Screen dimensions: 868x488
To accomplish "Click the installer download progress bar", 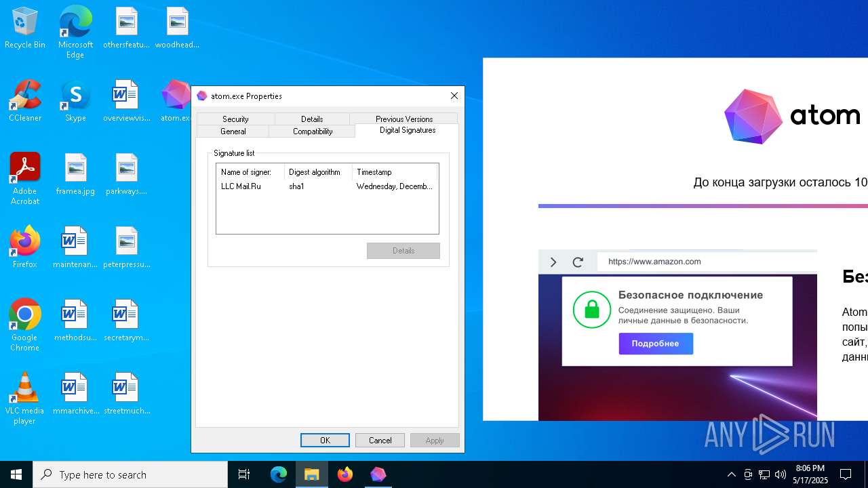I will tap(703, 206).
